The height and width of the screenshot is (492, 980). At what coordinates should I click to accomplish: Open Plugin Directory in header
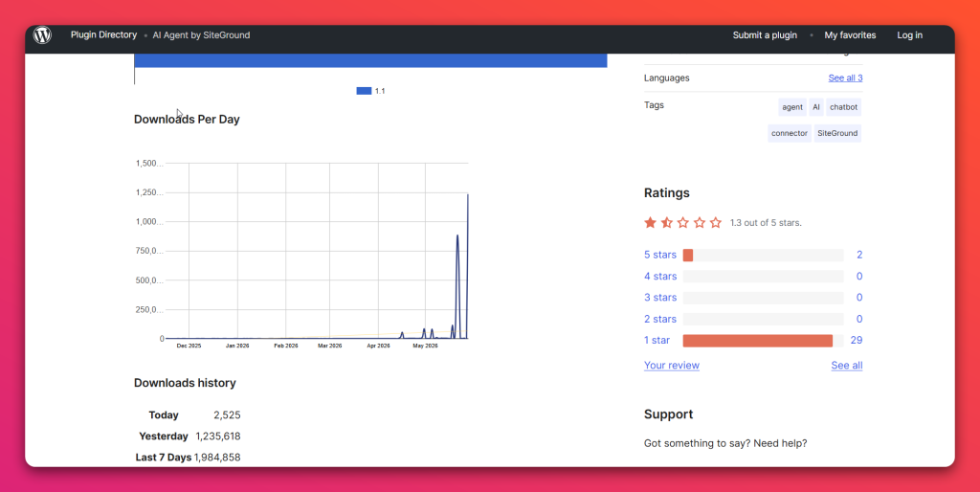click(x=103, y=35)
